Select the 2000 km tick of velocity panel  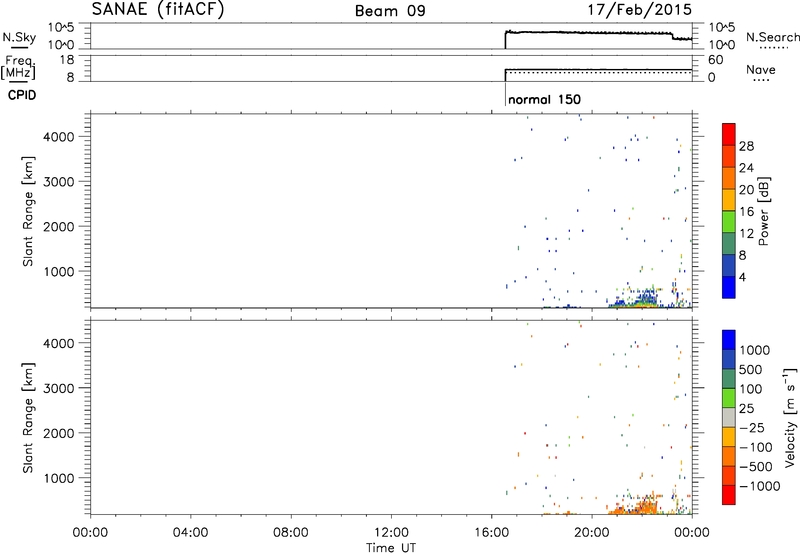(x=59, y=433)
